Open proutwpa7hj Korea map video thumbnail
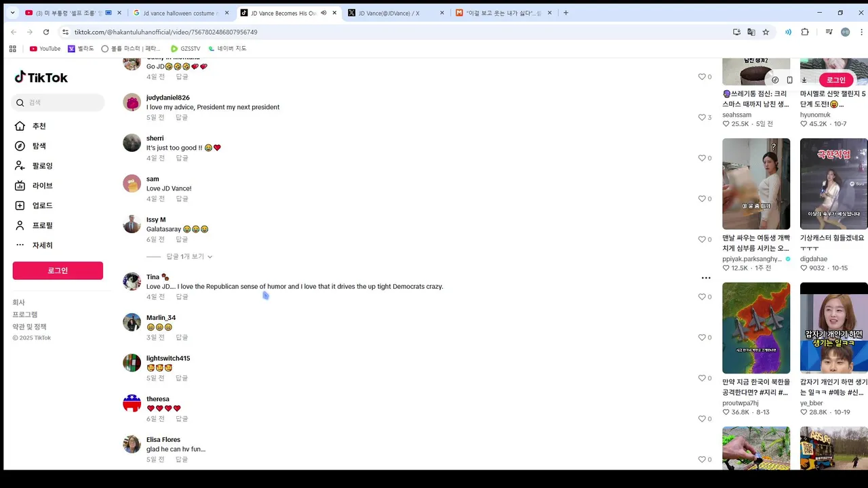The width and height of the screenshot is (868, 488). pyautogui.click(x=756, y=328)
